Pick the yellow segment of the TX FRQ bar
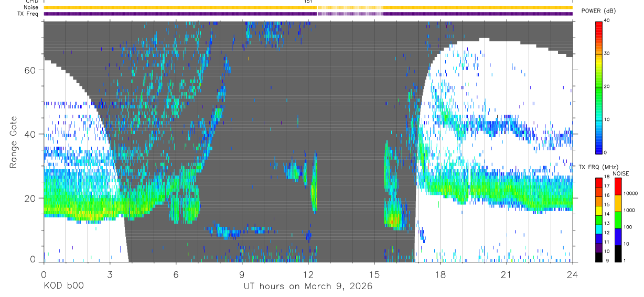Screen dimensions: 644x297 pyautogui.click(x=599, y=210)
